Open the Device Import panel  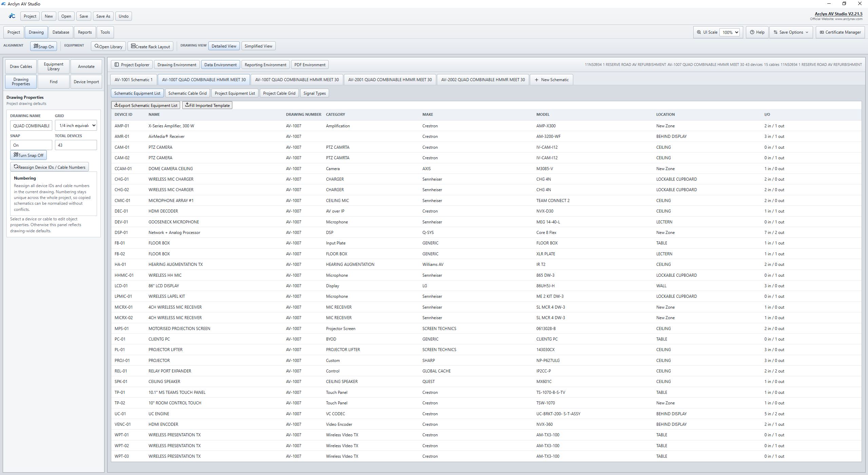pos(86,82)
